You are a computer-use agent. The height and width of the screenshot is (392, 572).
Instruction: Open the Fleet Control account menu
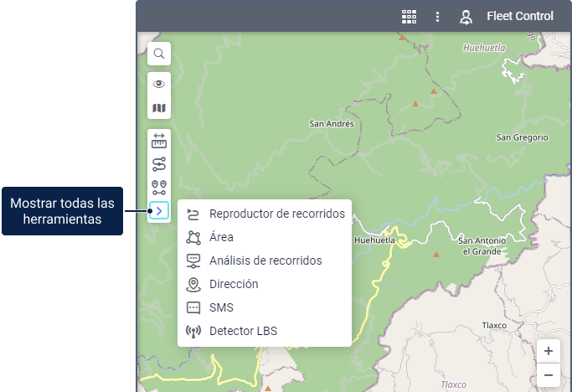click(x=520, y=16)
